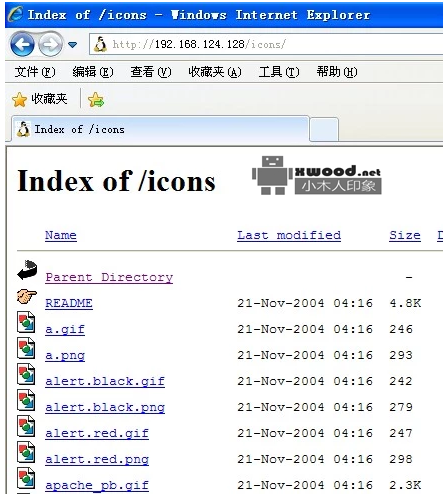Image resolution: width=445 pixels, height=503 pixels.
Task: Click the alert.red.png size value 298
Action: tap(401, 459)
